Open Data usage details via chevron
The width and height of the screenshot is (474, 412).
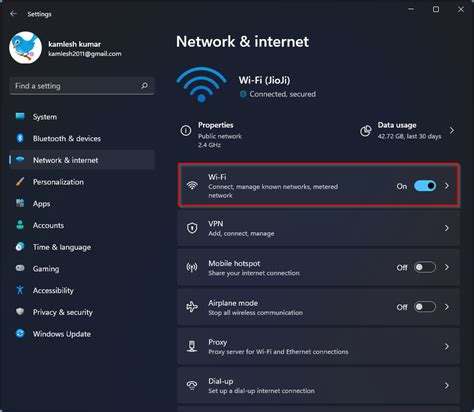452,130
